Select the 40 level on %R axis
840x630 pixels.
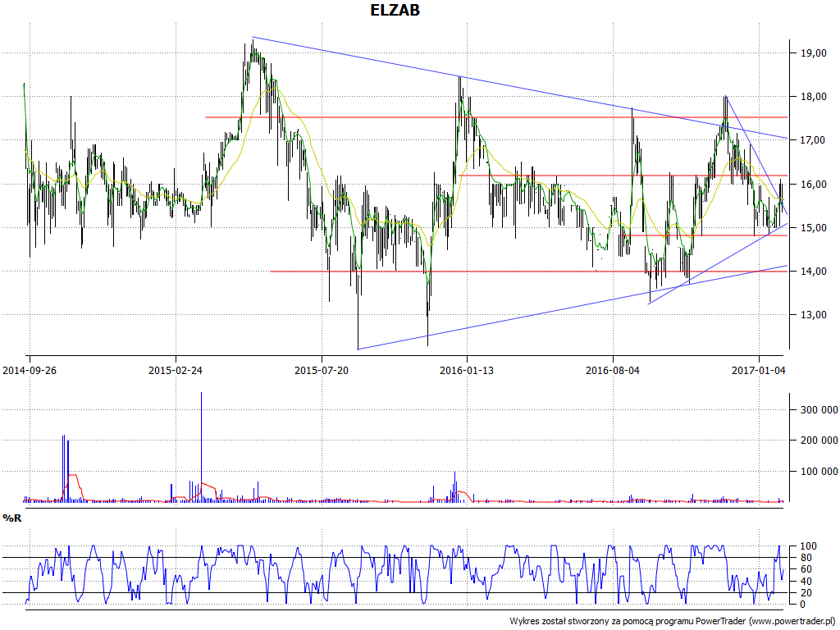pyautogui.click(x=808, y=582)
